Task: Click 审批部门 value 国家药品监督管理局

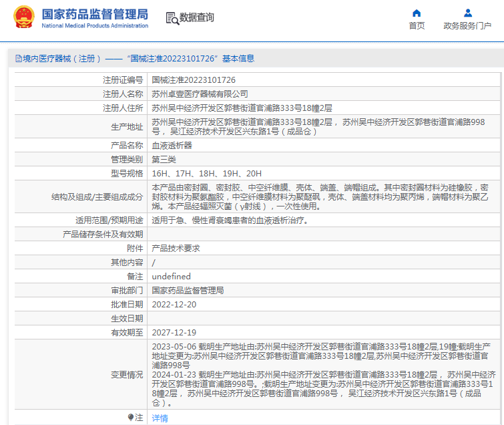Action: (x=188, y=291)
